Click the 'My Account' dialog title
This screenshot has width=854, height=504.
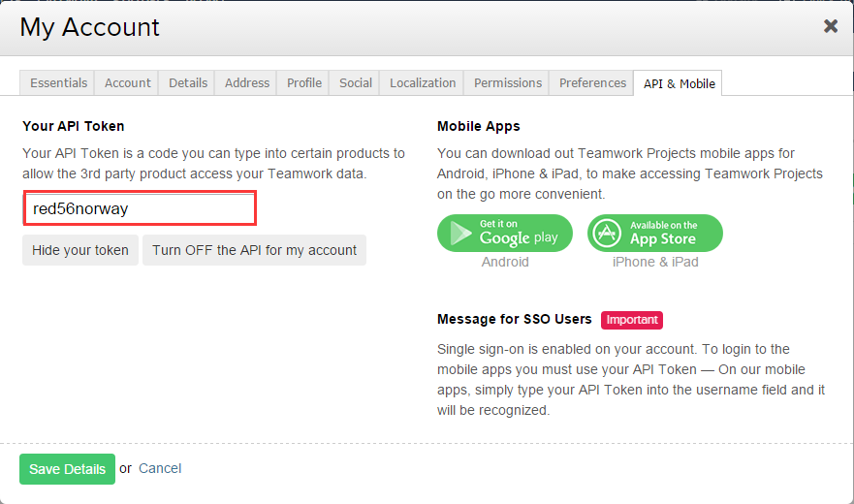coord(89,27)
